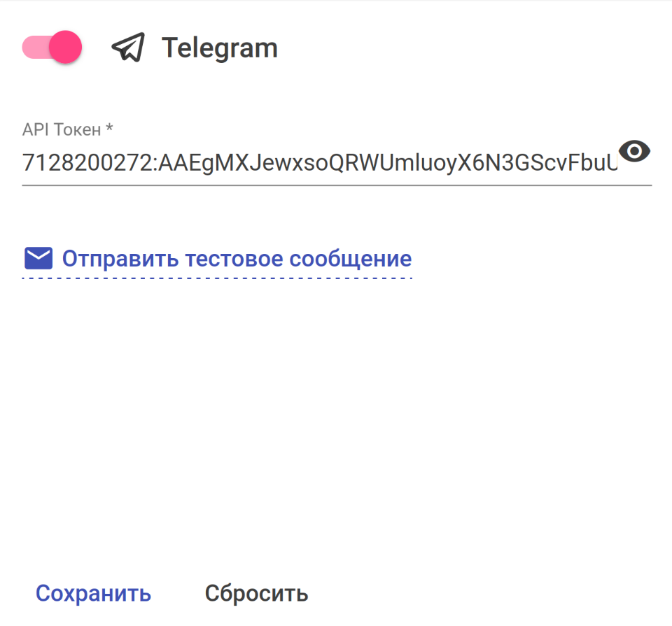
Task: Click the "Telegram" heading text
Action: coord(220,48)
